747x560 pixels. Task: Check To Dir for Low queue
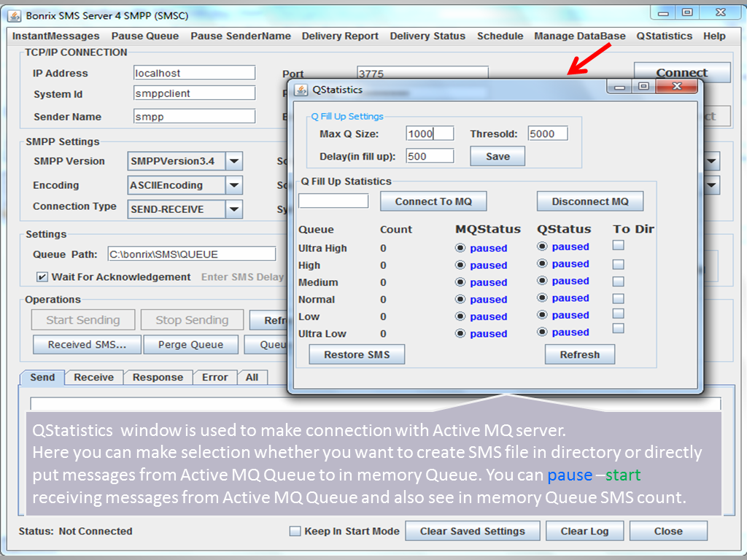(619, 314)
